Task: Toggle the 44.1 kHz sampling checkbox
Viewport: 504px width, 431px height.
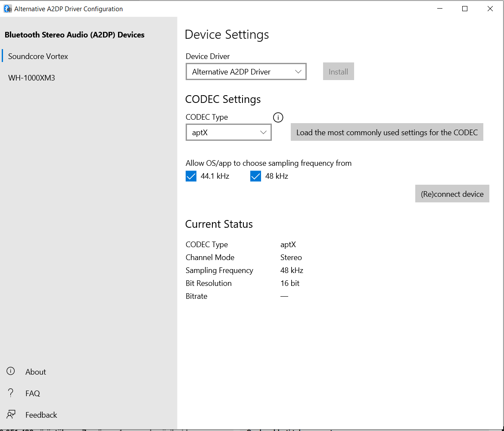Action: pyautogui.click(x=191, y=177)
